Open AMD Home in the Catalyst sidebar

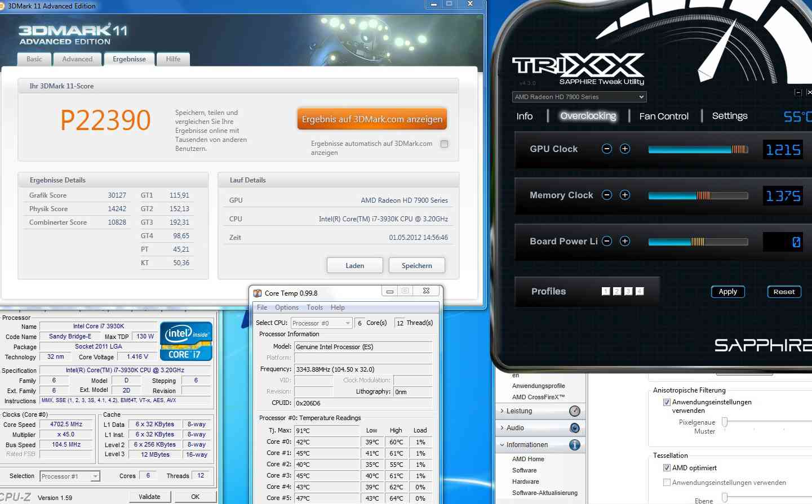[x=528, y=459]
